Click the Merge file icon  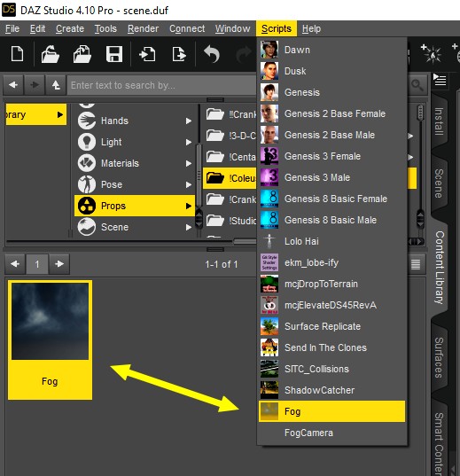click(82, 54)
